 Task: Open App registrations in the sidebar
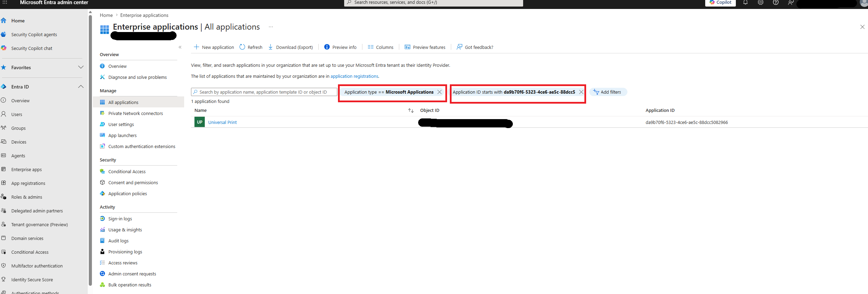point(28,183)
